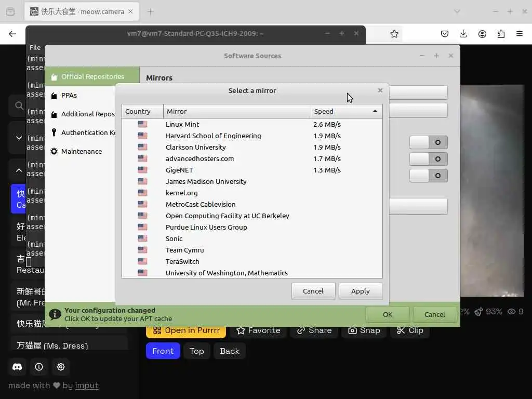The height and width of the screenshot is (399, 532).
Task: Toggle the first optional sources switch
Action: pyautogui.click(x=429, y=142)
